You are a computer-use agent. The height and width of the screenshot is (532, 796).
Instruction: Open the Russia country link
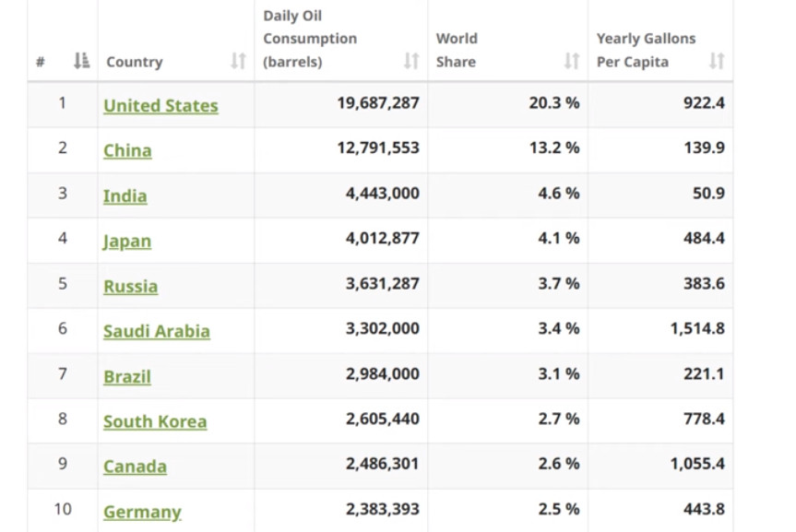130,287
